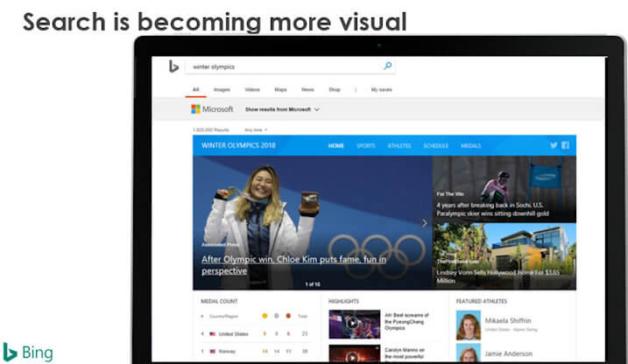This screenshot has height=364, width=628.
Task: Open the Maps tab
Action: [x=280, y=89]
